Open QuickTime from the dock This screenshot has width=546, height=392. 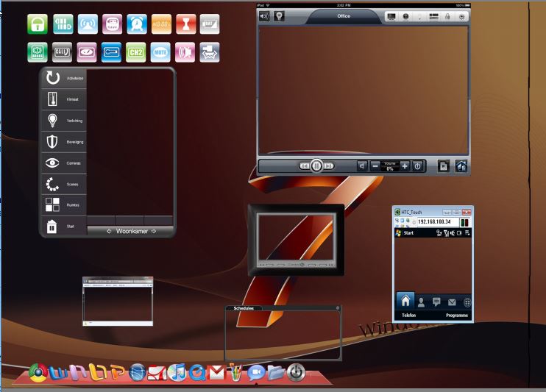pos(197,373)
